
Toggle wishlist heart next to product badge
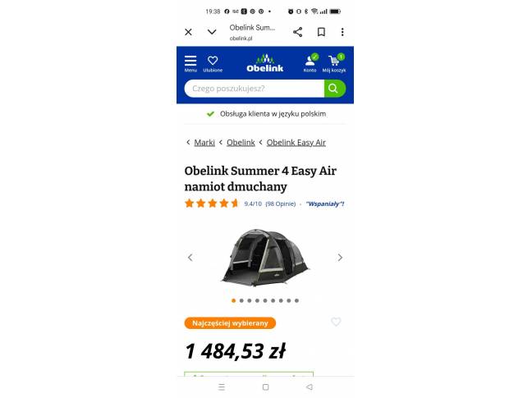[336, 322]
